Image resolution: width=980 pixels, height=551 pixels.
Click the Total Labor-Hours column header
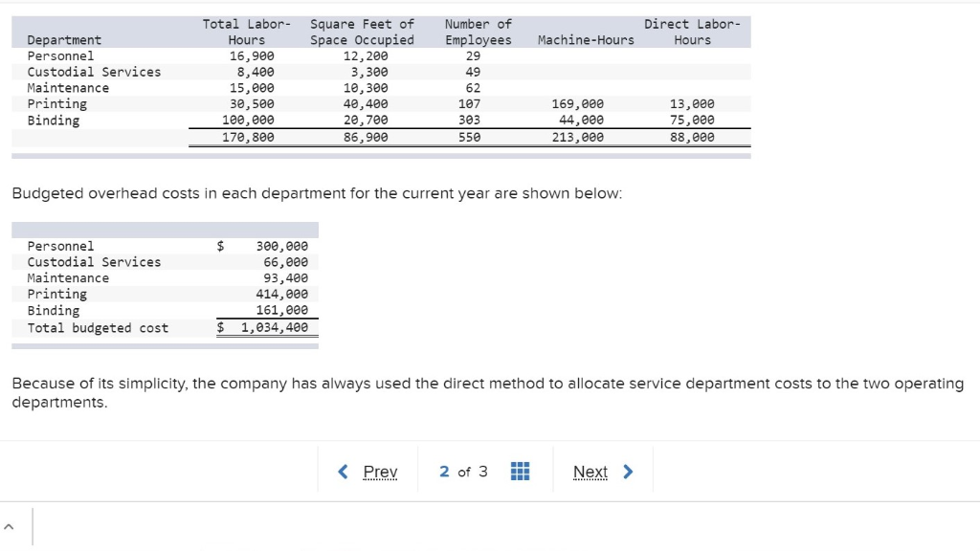coord(246,32)
